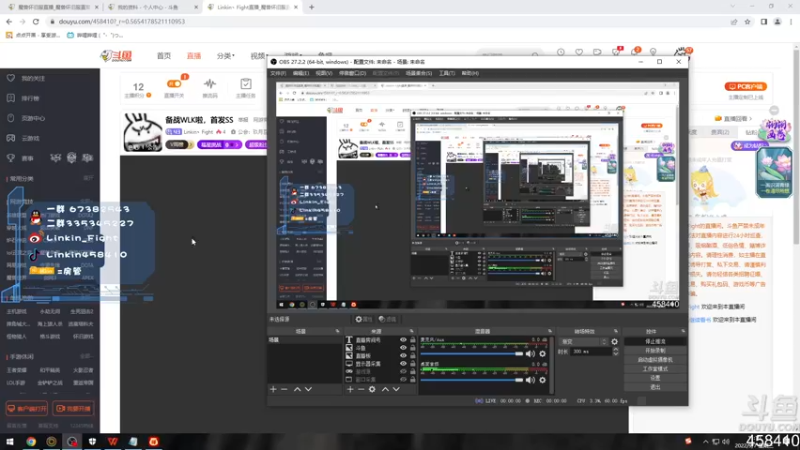
Task: Click 启动虚拟摄像机 virtual camera button
Action: [x=655, y=360]
